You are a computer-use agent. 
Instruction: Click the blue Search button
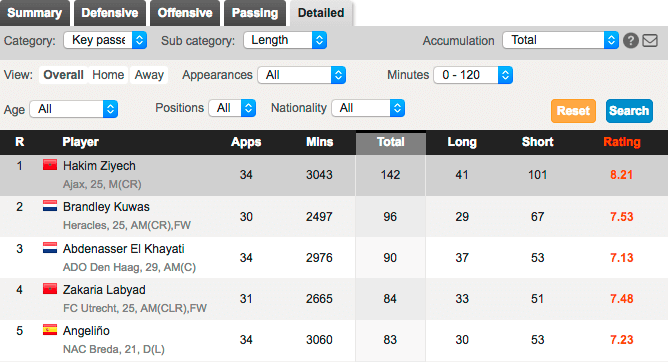pyautogui.click(x=629, y=111)
